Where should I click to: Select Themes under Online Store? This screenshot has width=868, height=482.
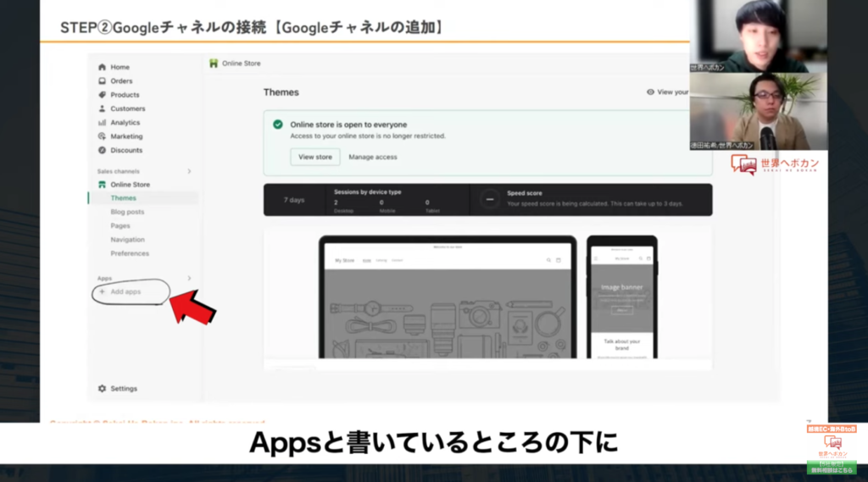pyautogui.click(x=123, y=198)
